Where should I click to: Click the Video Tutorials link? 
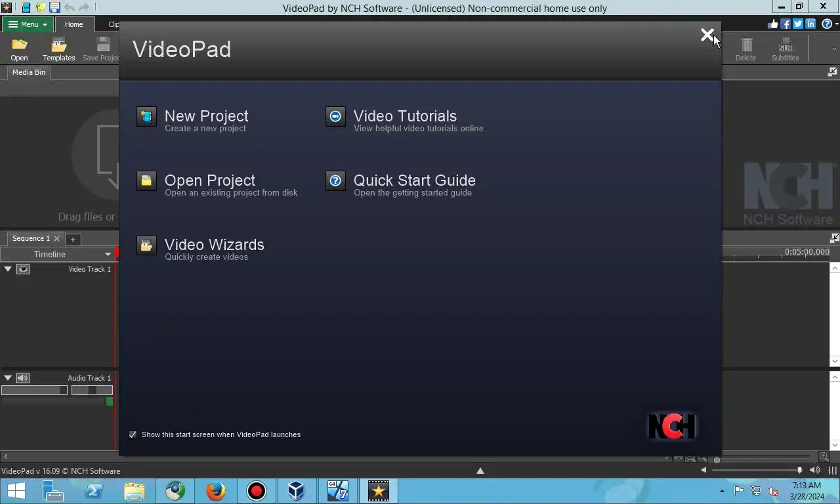click(405, 116)
